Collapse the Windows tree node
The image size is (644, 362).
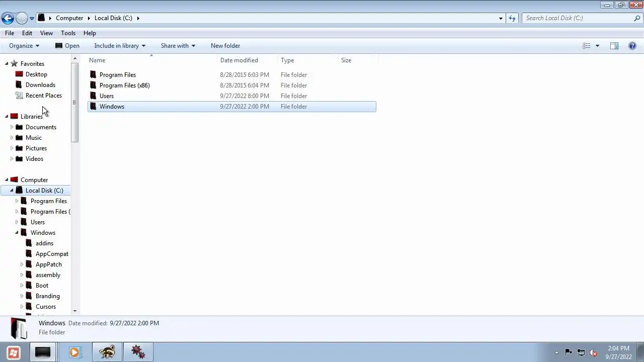tap(17, 233)
